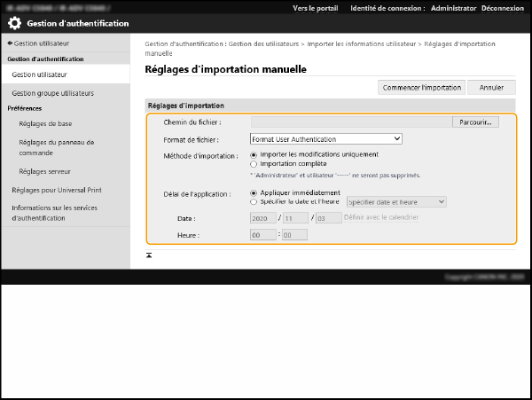Select Importer les modifications uniquement
532x400 pixels.
point(254,154)
